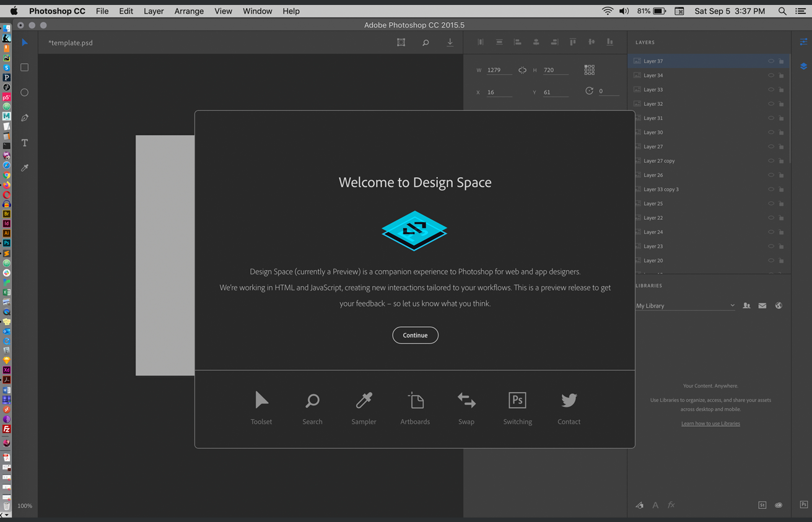
Task: Open the Layer menu
Action: tap(154, 11)
